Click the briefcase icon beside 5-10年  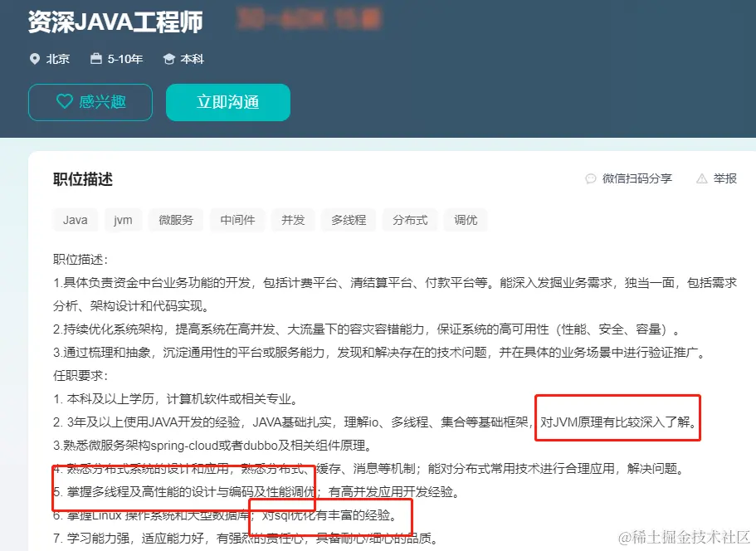pyautogui.click(x=96, y=59)
